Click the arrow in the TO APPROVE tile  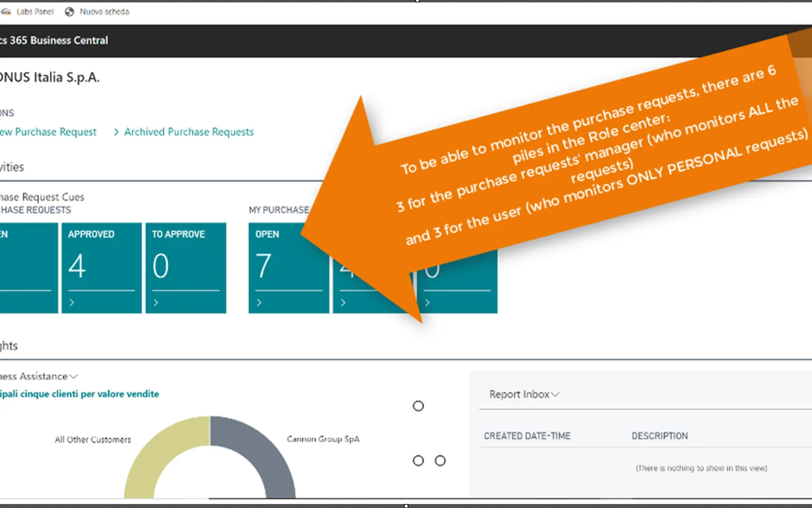(156, 303)
